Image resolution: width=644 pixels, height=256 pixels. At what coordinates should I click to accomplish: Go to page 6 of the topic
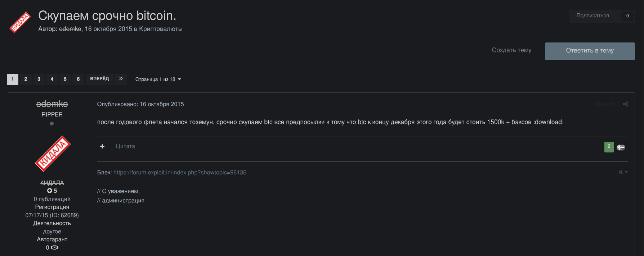coord(78,79)
